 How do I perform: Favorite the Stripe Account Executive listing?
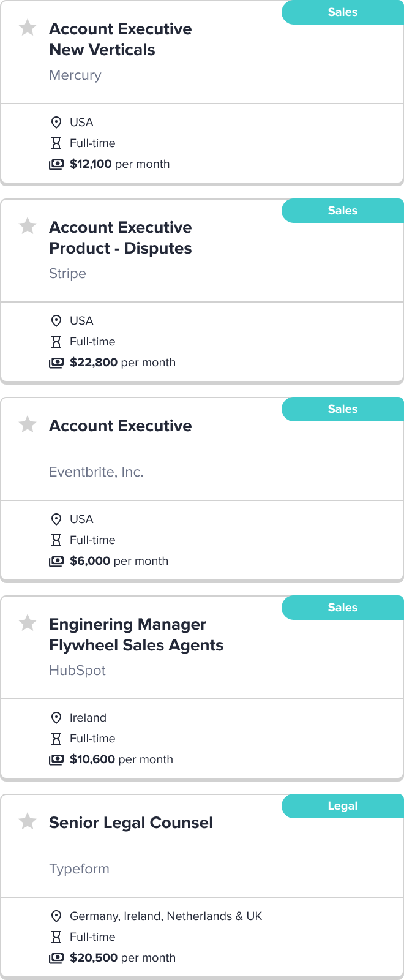(x=28, y=226)
